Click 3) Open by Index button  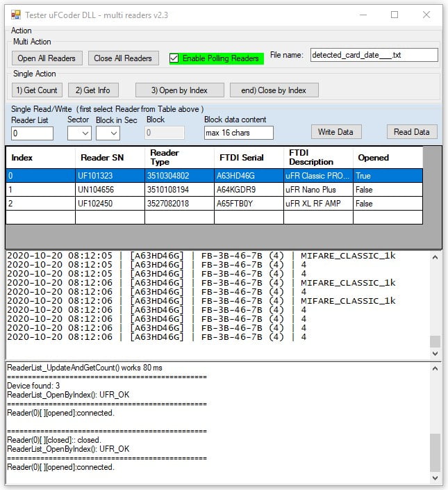point(179,90)
